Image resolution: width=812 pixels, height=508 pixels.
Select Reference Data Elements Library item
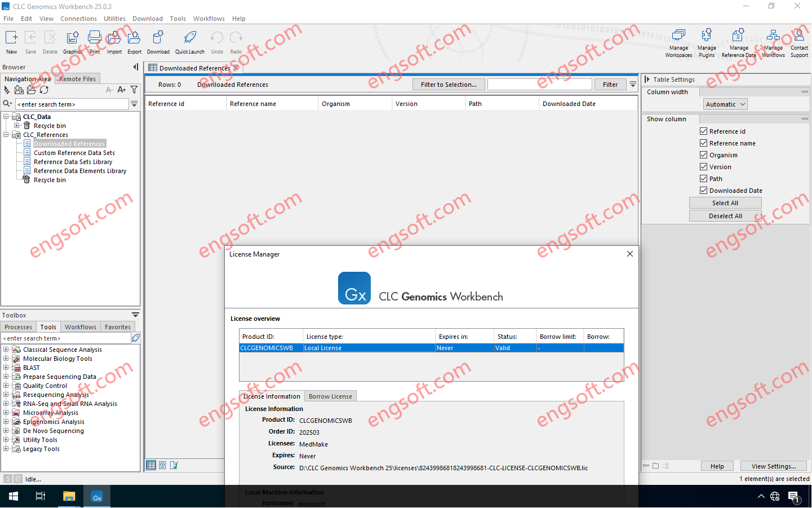click(x=79, y=171)
